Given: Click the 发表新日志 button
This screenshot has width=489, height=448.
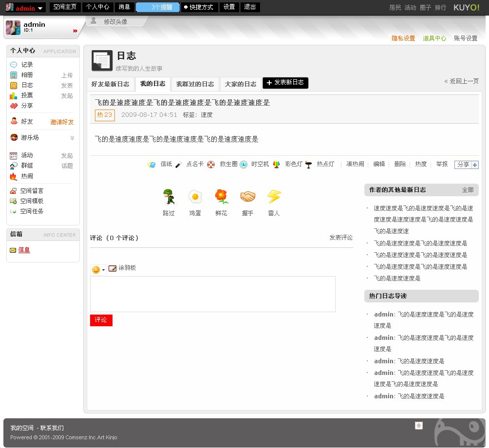Looking at the screenshot, I should click(285, 83).
